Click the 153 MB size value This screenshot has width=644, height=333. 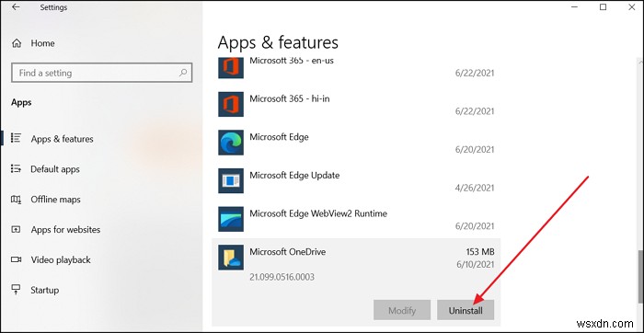pos(480,252)
